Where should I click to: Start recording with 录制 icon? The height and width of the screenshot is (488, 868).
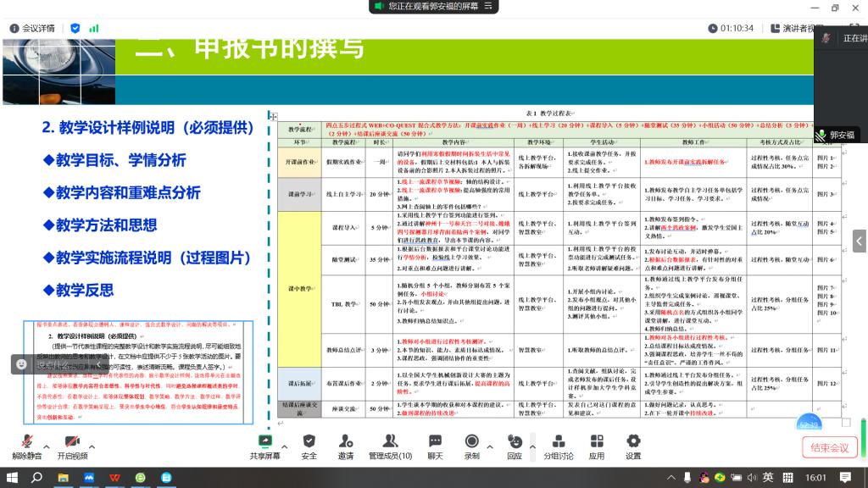click(471, 446)
